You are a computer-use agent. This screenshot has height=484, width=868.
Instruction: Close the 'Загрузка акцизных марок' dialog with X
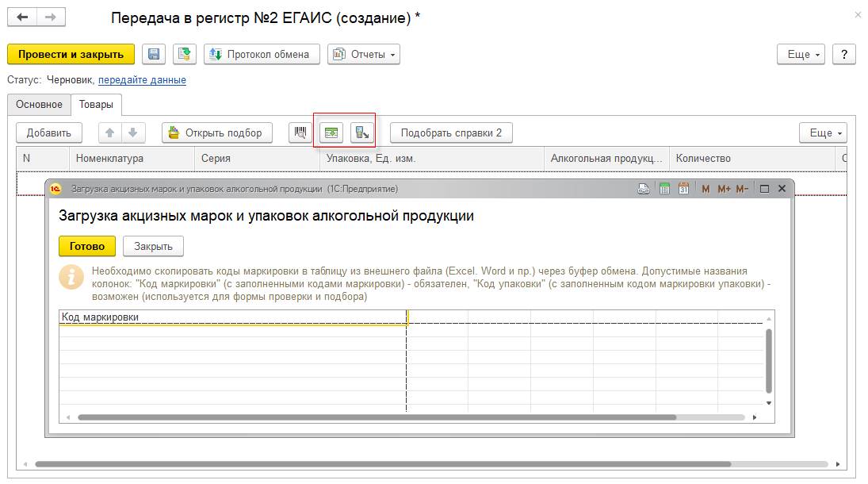point(782,189)
